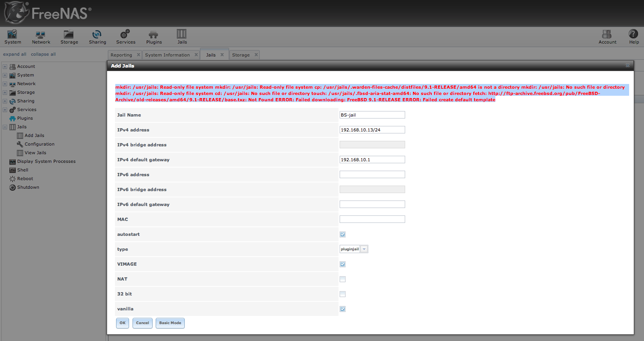This screenshot has height=341, width=644.
Task: Select Storage icon in sidebar tree
Action: (13, 93)
